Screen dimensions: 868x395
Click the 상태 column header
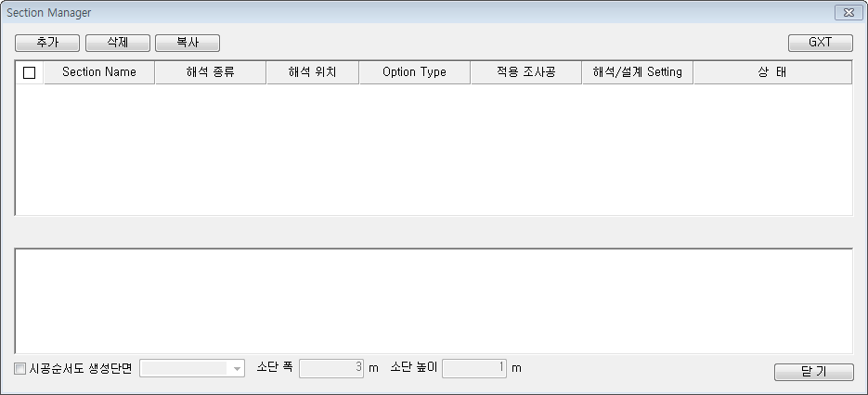tap(771, 72)
